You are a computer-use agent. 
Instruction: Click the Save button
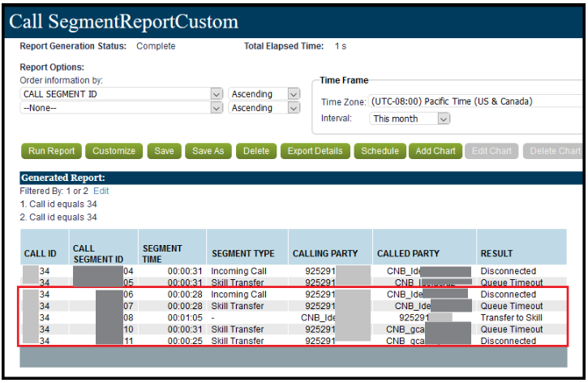tap(165, 151)
